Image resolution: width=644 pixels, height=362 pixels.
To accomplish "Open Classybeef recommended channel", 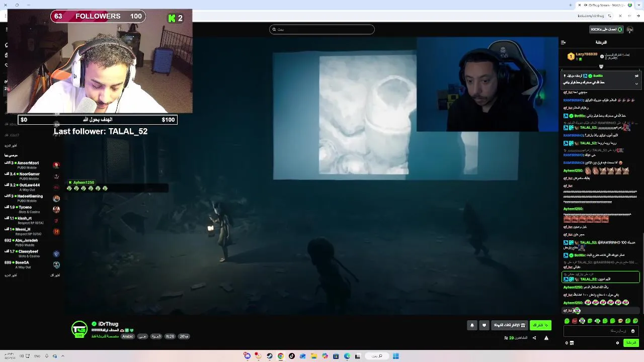I will pyautogui.click(x=32, y=253).
